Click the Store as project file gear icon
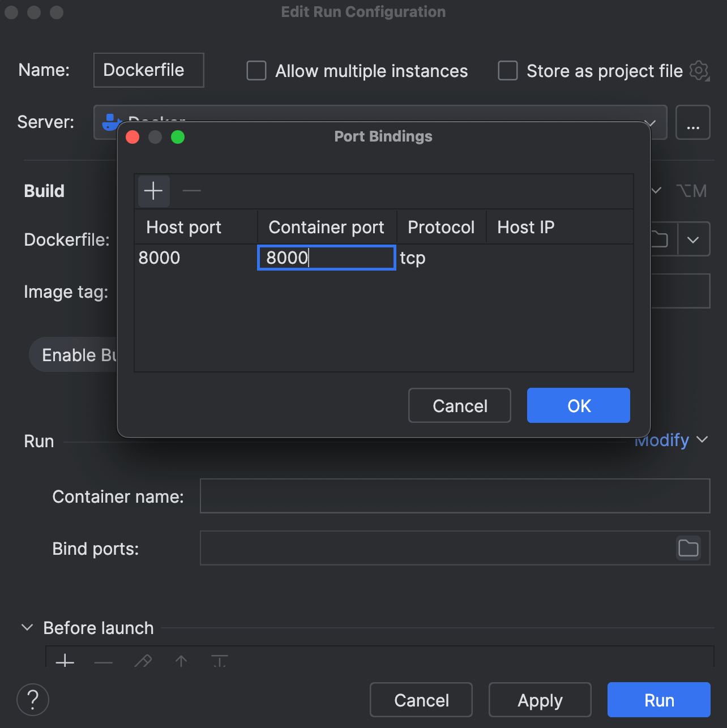Screen dimensions: 727x728 tap(699, 71)
